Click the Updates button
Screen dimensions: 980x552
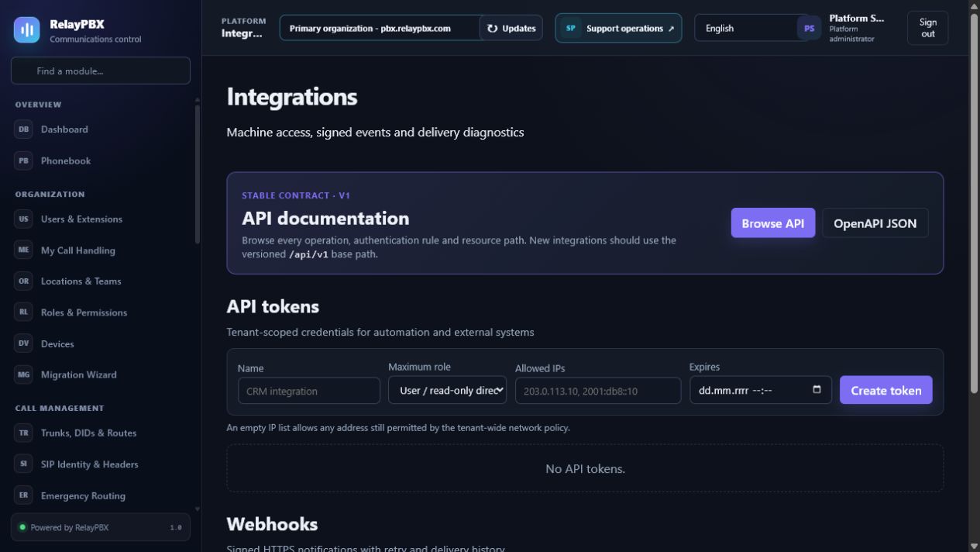tap(511, 28)
